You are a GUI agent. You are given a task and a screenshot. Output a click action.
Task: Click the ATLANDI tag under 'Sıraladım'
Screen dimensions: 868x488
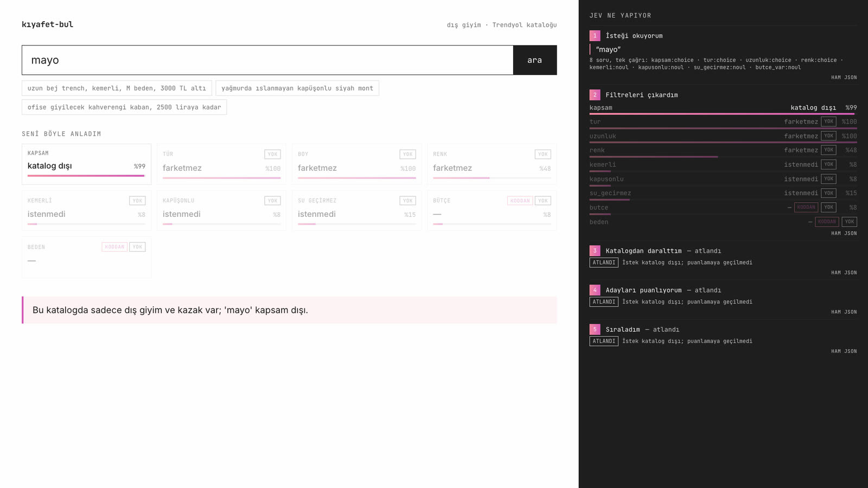[604, 341]
